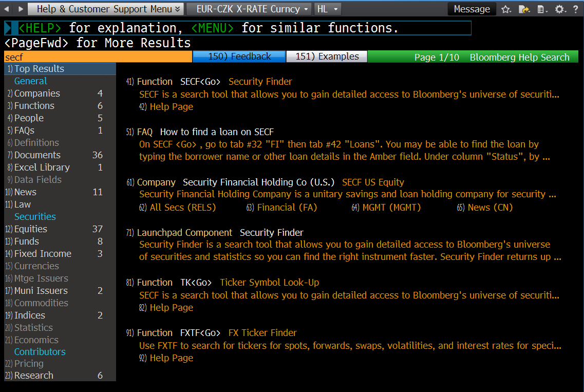Click the 150) Feedback button
584x392 pixels.
(239, 57)
